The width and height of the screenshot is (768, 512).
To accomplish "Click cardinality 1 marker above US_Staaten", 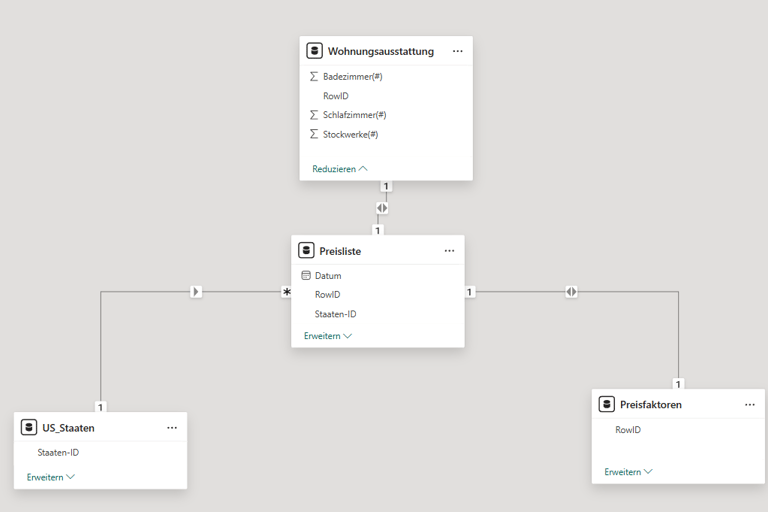I will coord(100,407).
